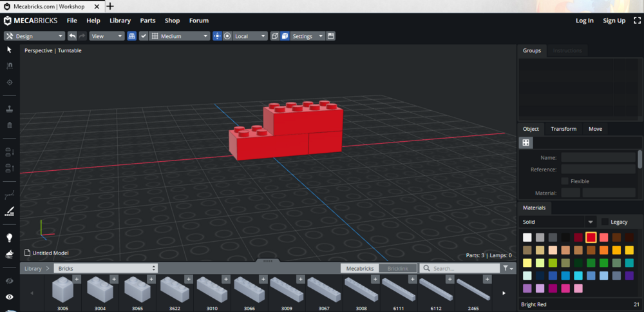Click the search magnifier icon
Image resolution: width=644 pixels, height=312 pixels.
tap(427, 268)
